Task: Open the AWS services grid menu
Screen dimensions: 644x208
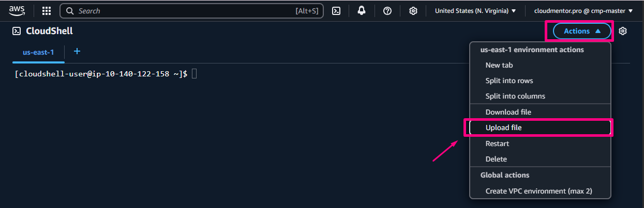Action: point(46,11)
